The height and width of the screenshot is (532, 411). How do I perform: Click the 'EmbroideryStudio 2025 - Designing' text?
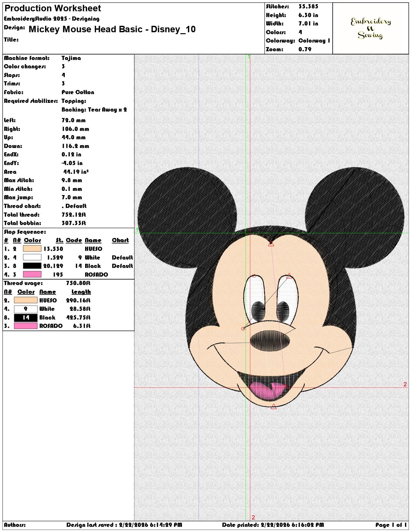52,19
